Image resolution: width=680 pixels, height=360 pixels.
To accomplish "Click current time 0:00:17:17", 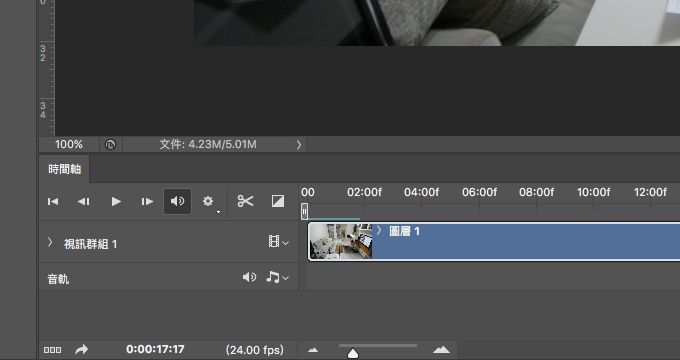I will [x=155, y=349].
